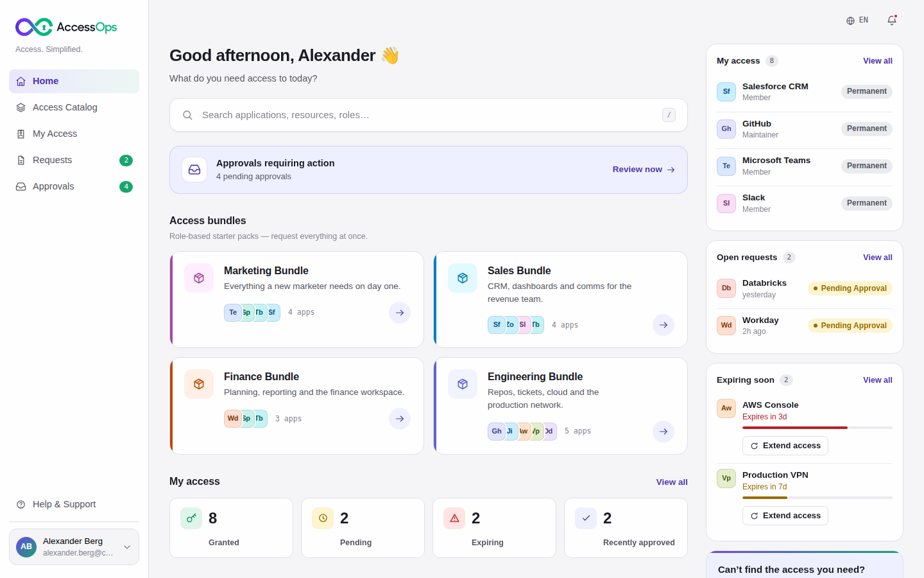
Task: Click the Requests count badge 2
Action: pyautogui.click(x=126, y=161)
